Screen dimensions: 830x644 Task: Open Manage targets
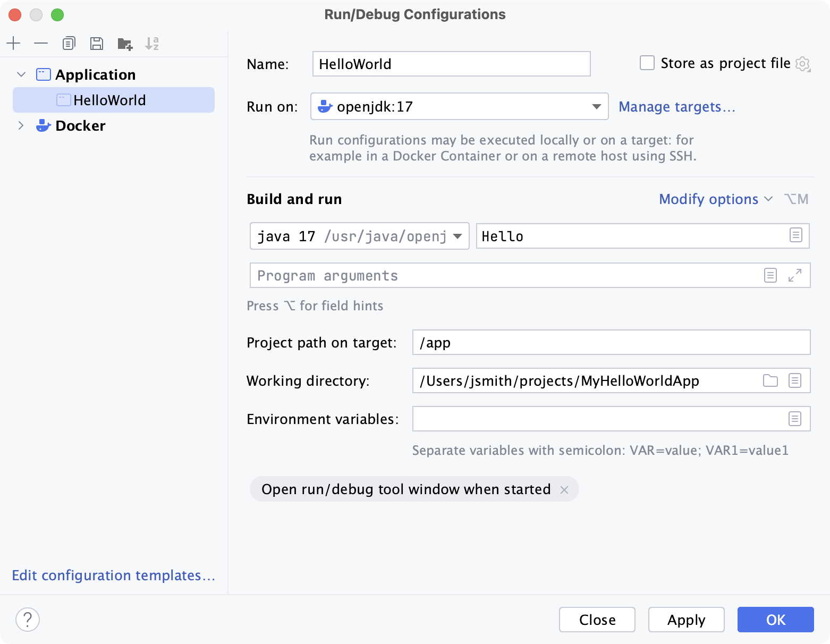(676, 107)
